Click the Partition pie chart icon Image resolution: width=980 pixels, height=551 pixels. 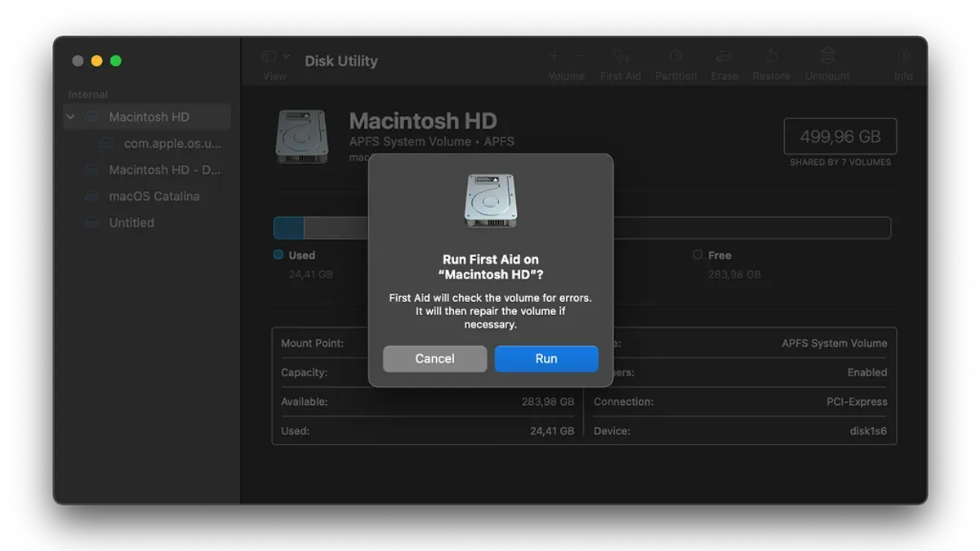[x=676, y=56]
